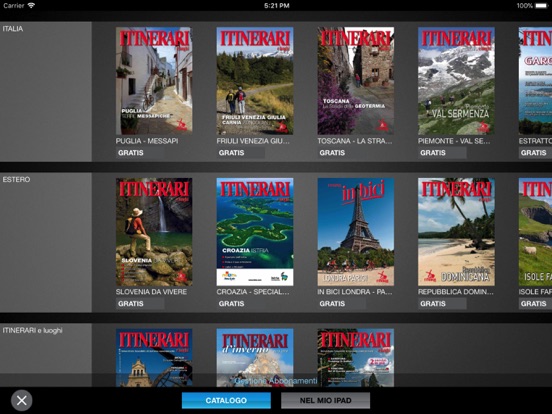
Task: Open the third Itinerari e luoghi cover with forest
Action: [356, 358]
